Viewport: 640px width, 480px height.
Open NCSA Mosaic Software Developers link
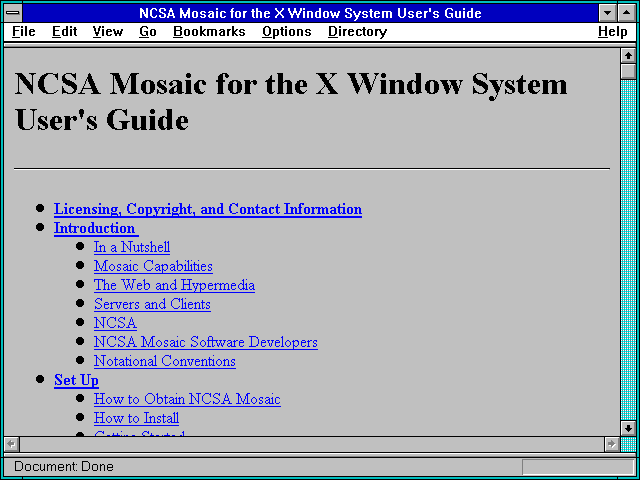[206, 342]
